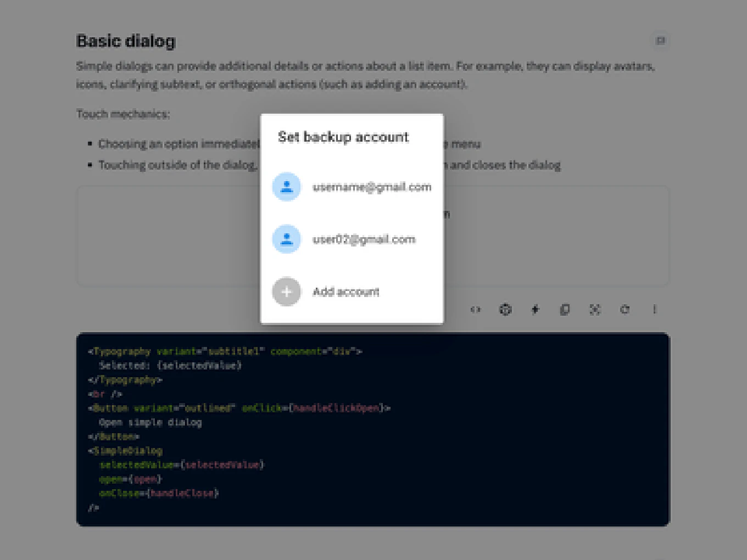Click the 'Touch mechanics:' text
Screen dimensions: 747x560
[124, 114]
